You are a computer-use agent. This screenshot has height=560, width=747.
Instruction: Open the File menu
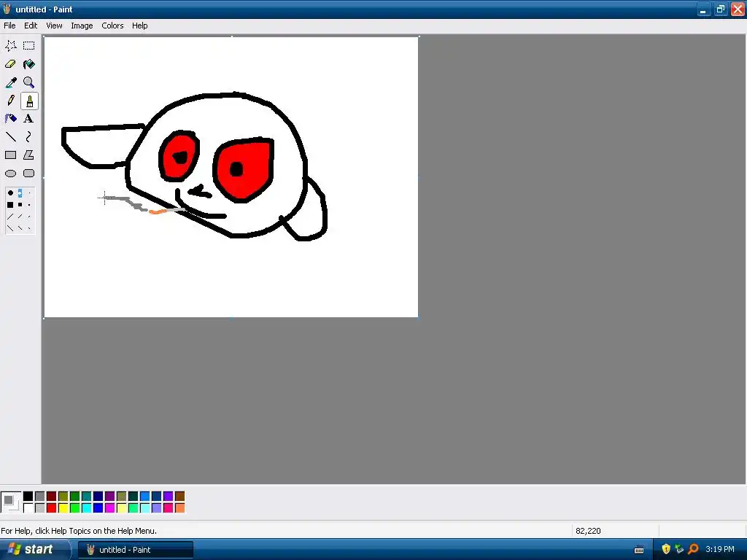point(9,26)
